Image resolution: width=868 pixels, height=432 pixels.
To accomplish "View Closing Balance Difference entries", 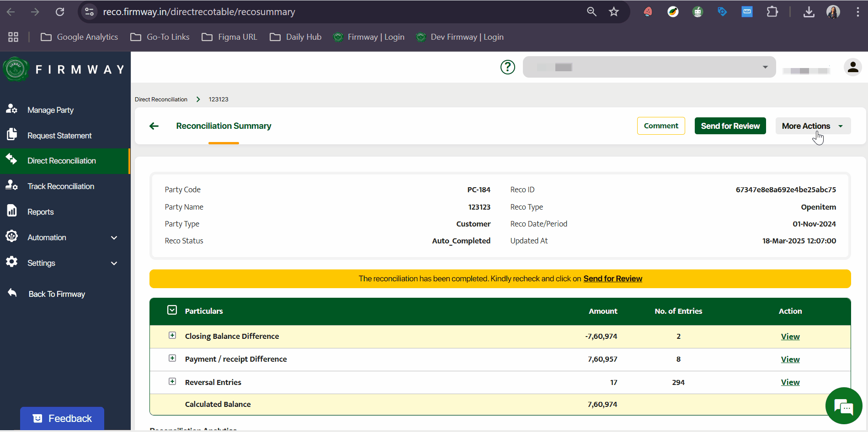I will tap(790, 337).
